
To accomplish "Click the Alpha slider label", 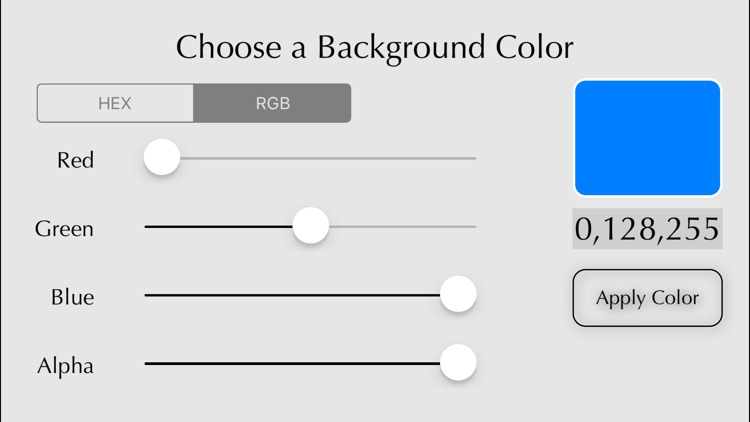I will click(x=66, y=366).
